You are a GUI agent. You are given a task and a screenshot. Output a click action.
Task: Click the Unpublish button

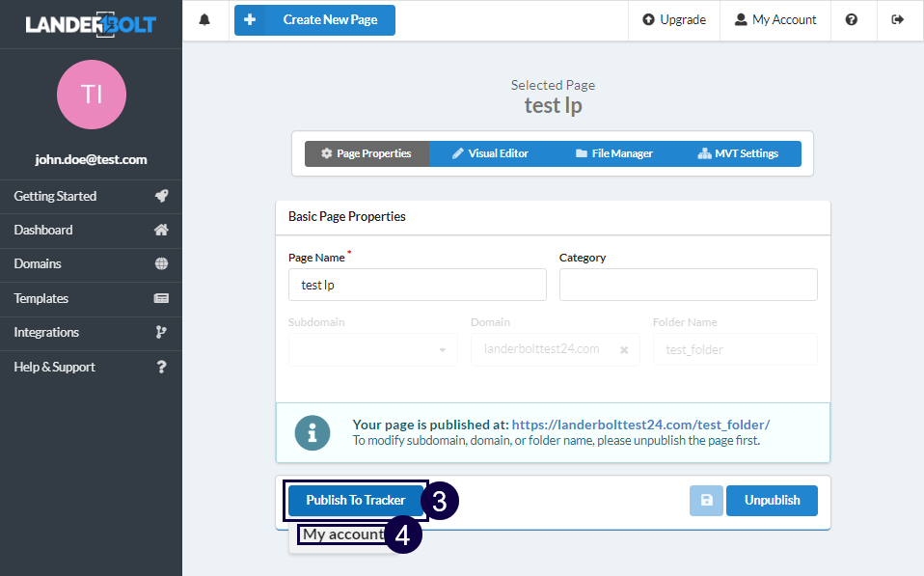coord(772,501)
